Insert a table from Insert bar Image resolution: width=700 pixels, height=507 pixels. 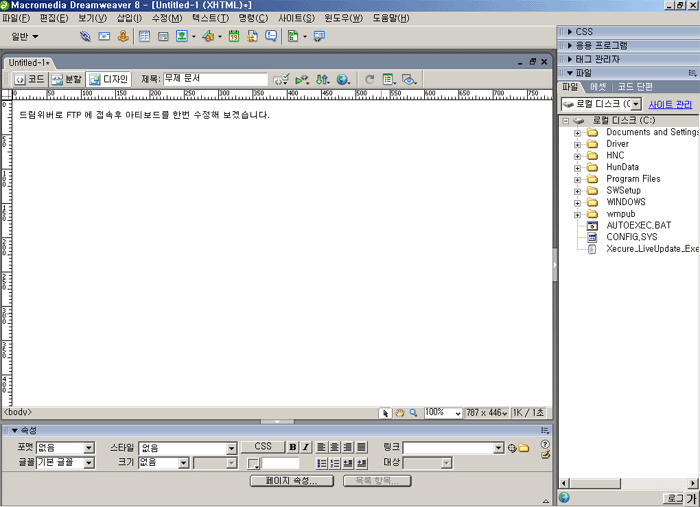144,37
